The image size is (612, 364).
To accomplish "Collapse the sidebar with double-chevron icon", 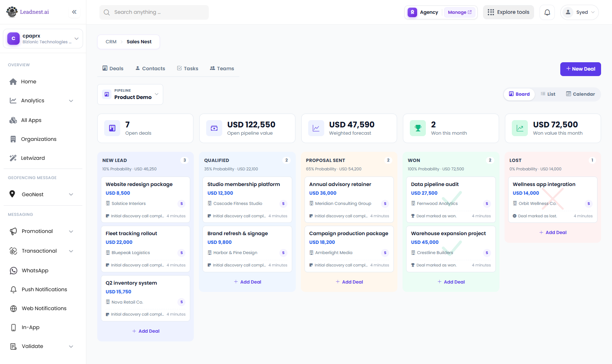I will pyautogui.click(x=74, y=12).
